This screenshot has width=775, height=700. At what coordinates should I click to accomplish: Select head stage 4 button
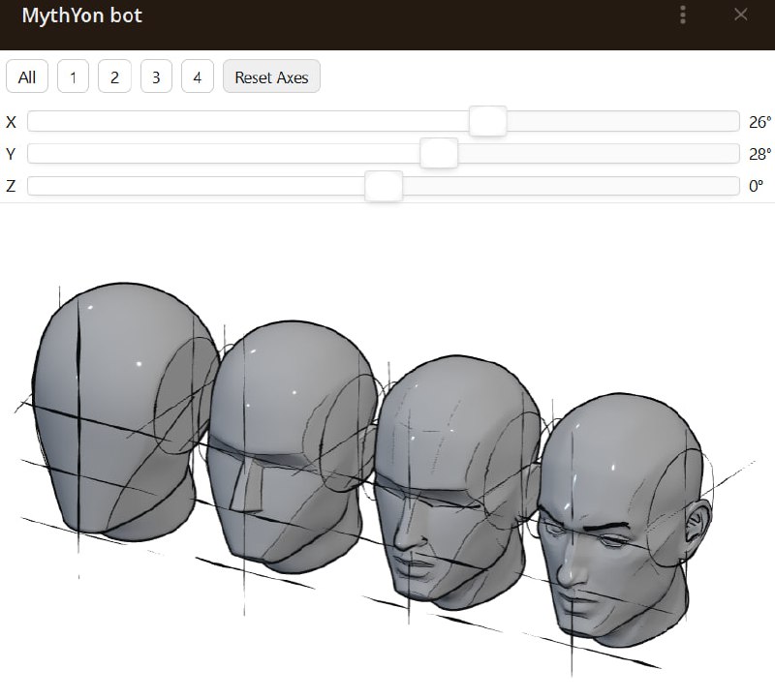tap(198, 77)
